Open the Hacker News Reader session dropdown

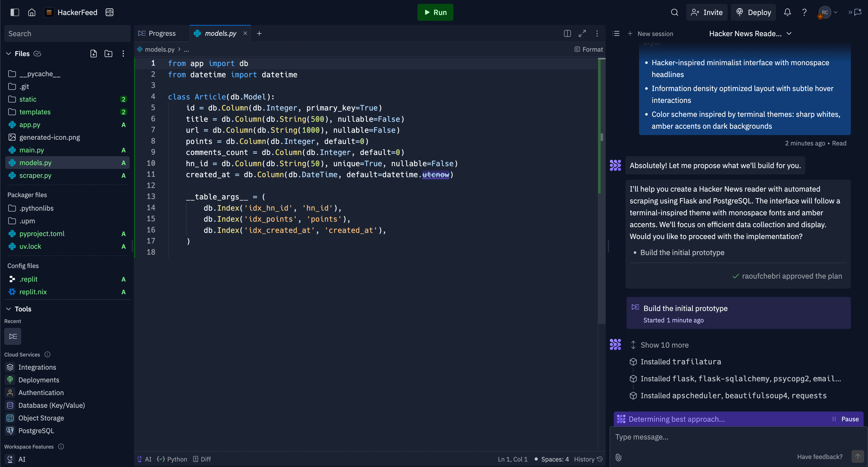point(750,33)
